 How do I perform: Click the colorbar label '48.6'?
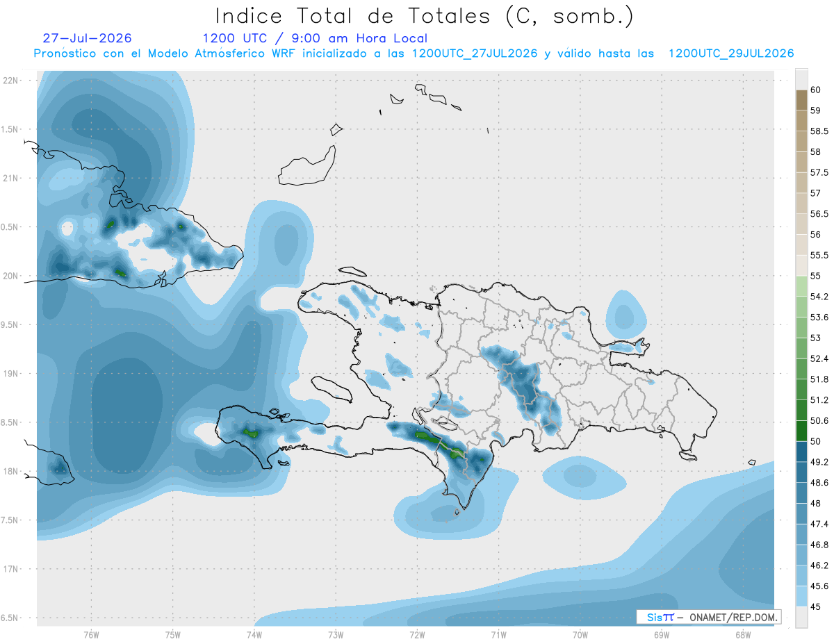[x=819, y=483]
